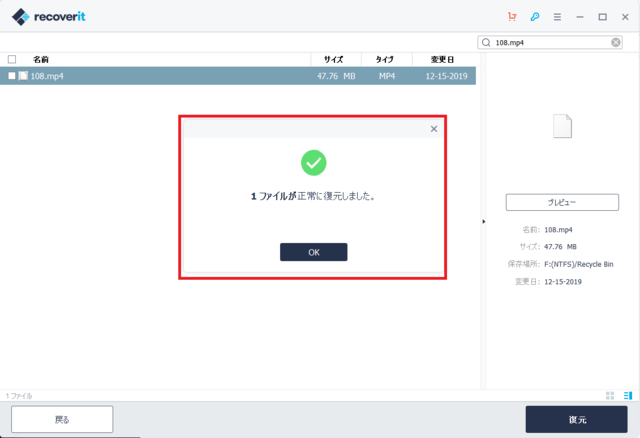Click the file thumbnail in preview pane

562,126
